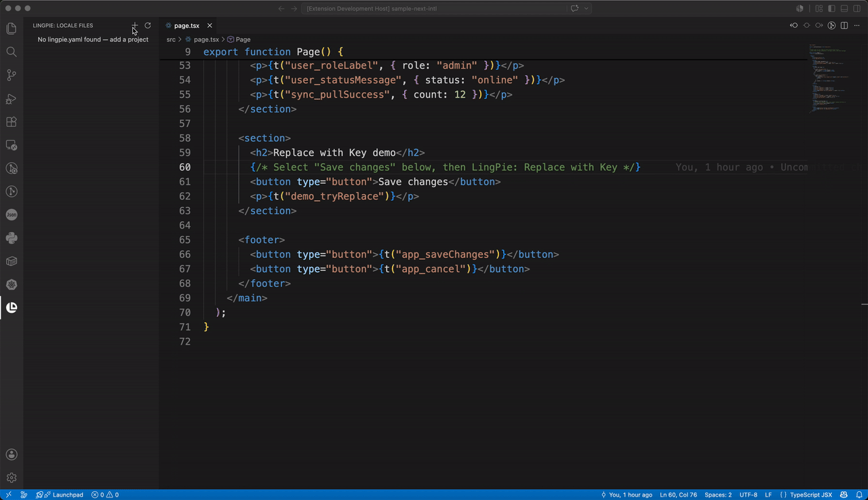Open the Source Control view
This screenshot has width=868, height=500.
point(11,75)
